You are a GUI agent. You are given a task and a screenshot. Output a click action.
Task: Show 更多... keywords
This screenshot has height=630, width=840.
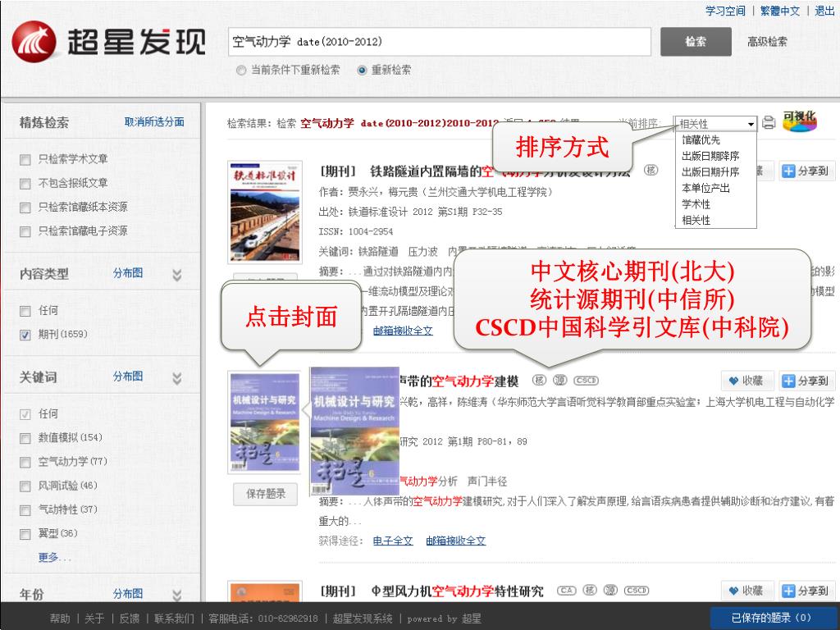click(54, 557)
